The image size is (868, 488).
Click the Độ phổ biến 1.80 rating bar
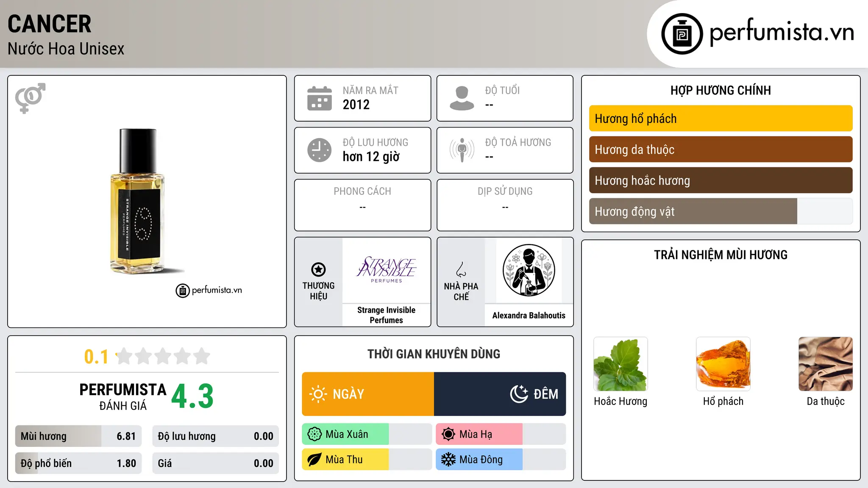[78, 463]
